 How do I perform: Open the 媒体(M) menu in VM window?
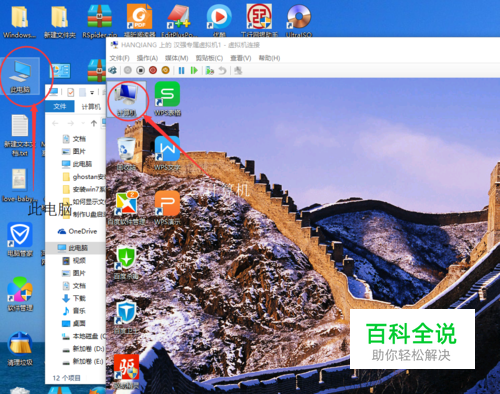(x=177, y=58)
